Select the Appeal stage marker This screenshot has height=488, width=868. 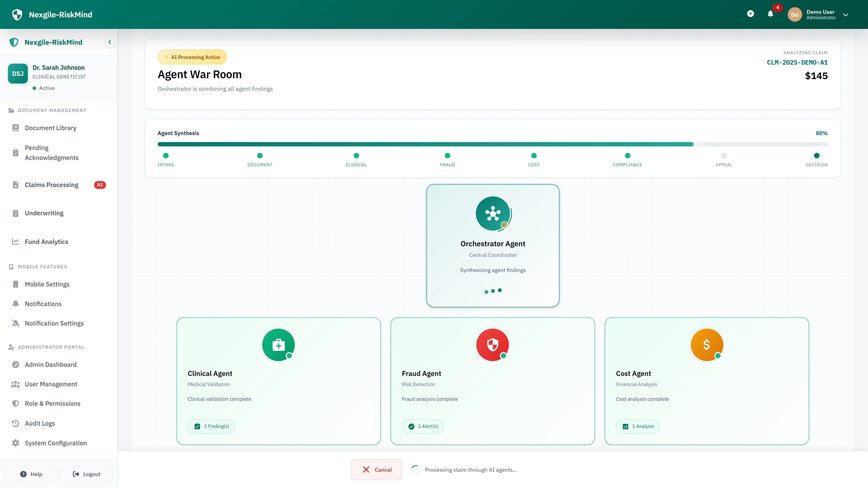(723, 156)
